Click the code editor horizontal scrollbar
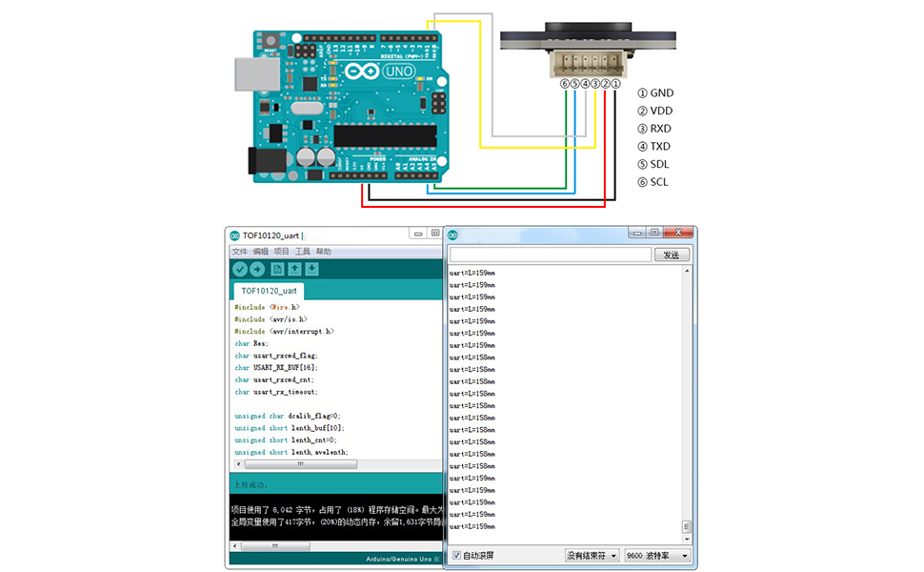 point(300,464)
